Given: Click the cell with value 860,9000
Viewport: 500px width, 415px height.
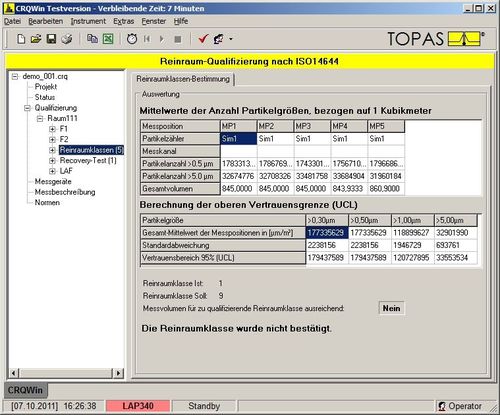Looking at the screenshot, I should [x=386, y=189].
